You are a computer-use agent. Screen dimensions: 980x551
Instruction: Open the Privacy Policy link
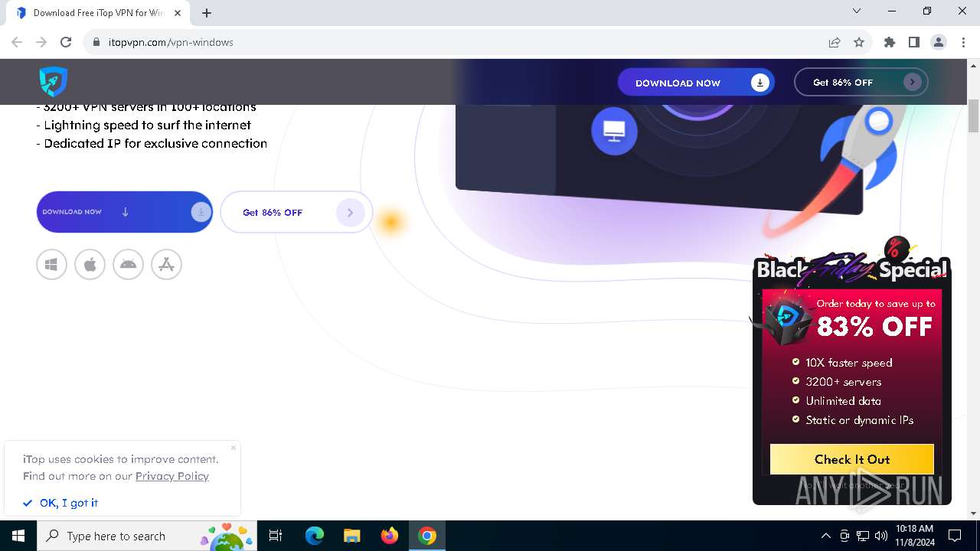(x=172, y=476)
